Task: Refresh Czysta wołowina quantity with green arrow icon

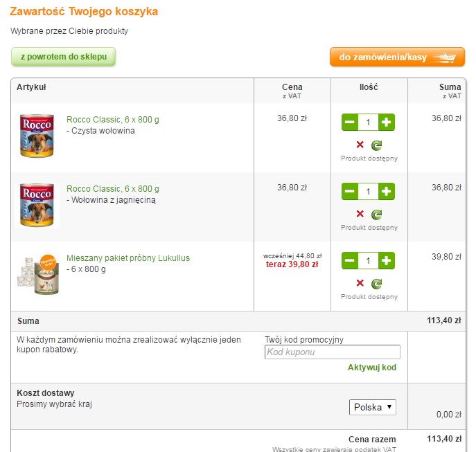Action: point(377,145)
